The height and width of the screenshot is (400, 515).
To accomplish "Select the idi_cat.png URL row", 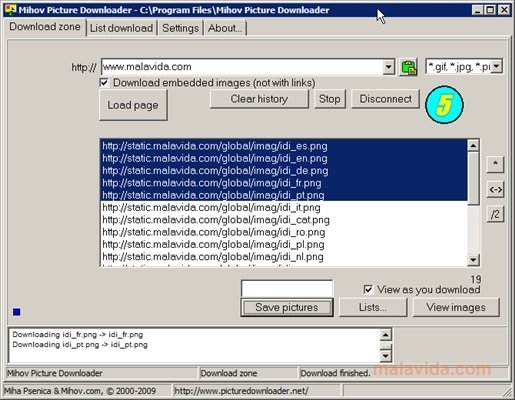I will click(x=284, y=220).
